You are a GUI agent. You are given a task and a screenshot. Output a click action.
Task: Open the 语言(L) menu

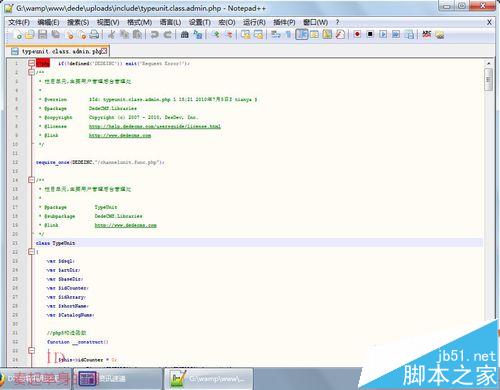[170, 22]
